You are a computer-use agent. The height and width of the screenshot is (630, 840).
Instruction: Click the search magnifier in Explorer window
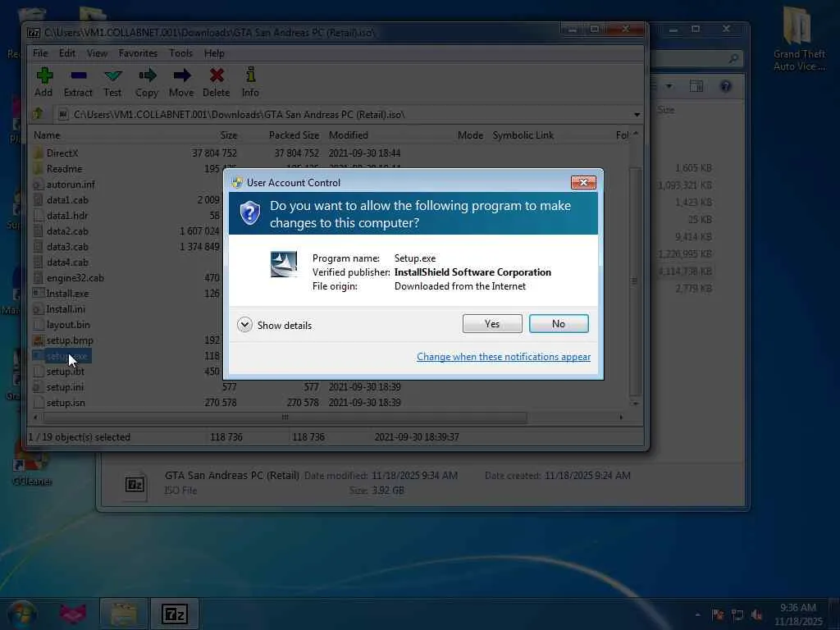coord(733,58)
